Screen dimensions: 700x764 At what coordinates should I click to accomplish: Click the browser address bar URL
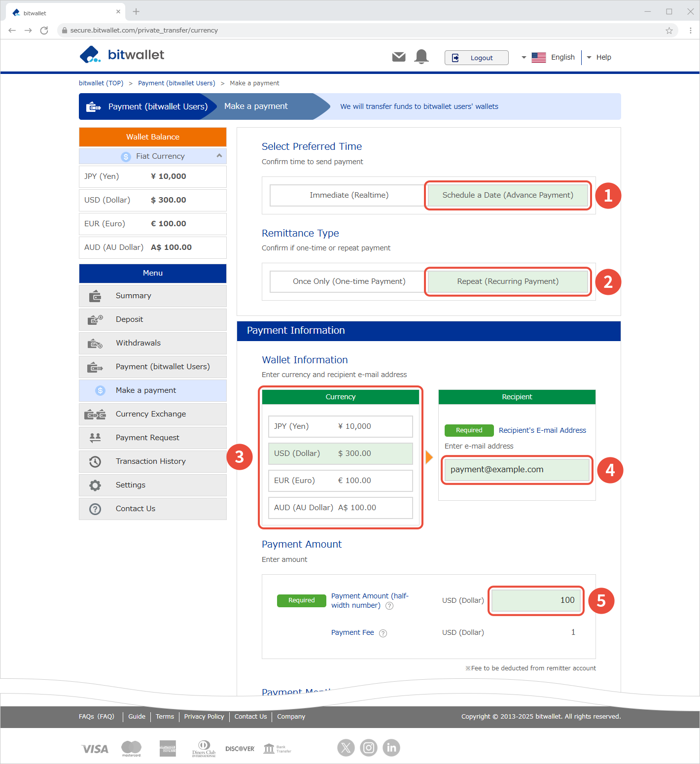pos(144,30)
